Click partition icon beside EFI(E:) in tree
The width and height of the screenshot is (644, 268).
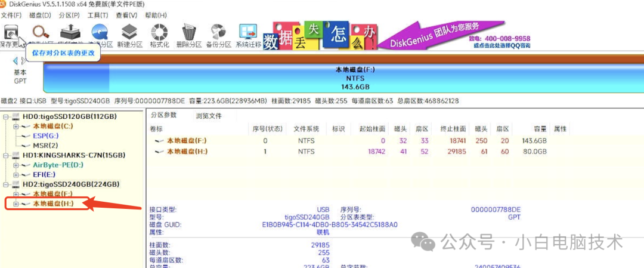coord(26,174)
